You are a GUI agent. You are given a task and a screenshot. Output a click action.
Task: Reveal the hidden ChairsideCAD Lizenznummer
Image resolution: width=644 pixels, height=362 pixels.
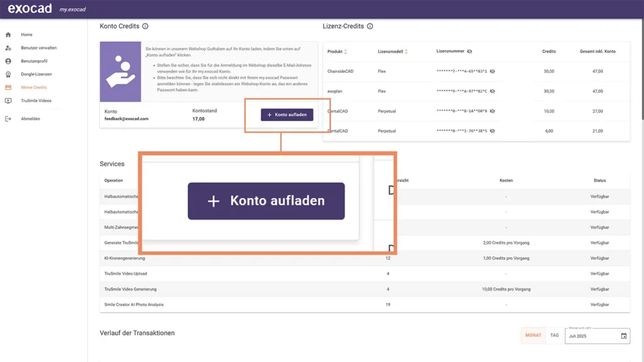click(x=492, y=71)
